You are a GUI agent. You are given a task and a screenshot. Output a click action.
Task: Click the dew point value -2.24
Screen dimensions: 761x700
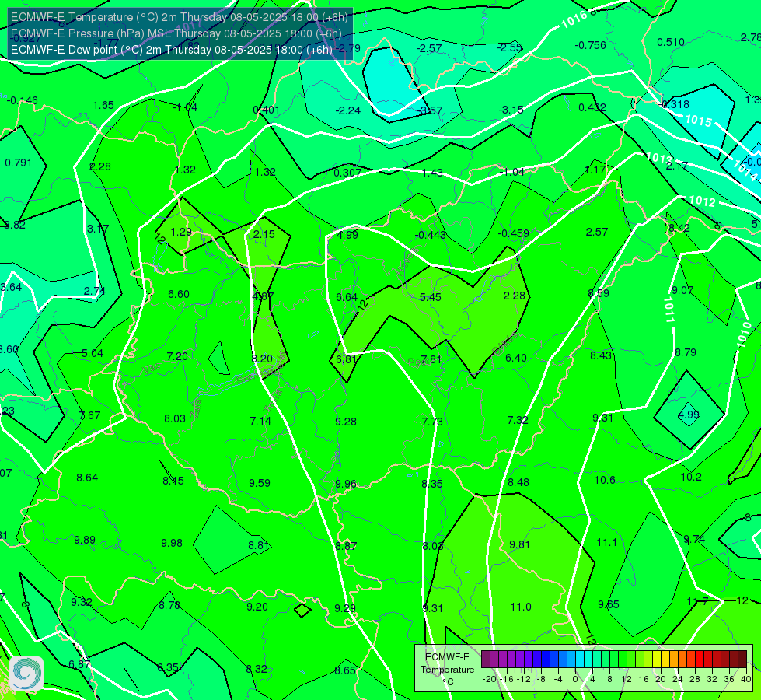click(348, 110)
